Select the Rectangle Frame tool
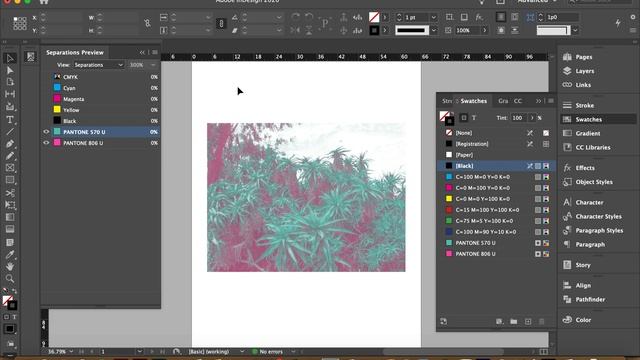640x360 pixels. pyautogui.click(x=10, y=168)
